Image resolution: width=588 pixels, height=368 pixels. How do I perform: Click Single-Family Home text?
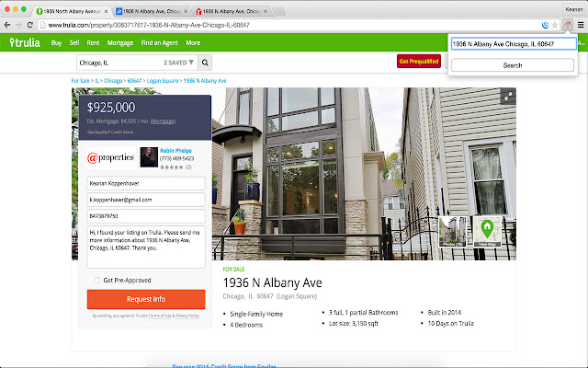coord(256,314)
